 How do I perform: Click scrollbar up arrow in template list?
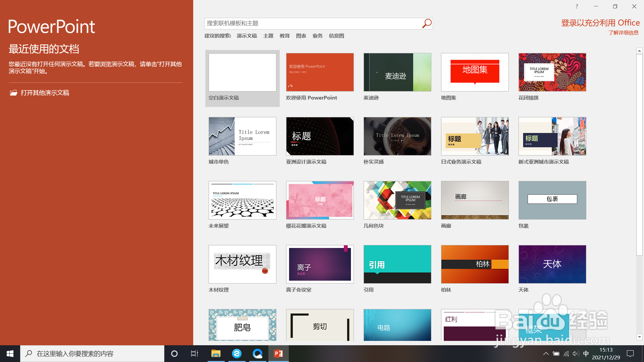(639, 51)
